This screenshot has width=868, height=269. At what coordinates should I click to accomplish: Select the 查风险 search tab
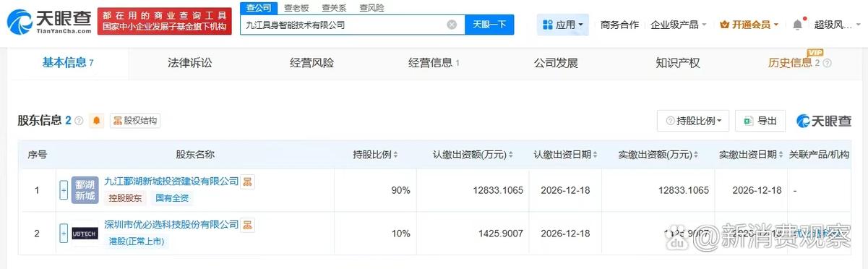pyautogui.click(x=371, y=7)
